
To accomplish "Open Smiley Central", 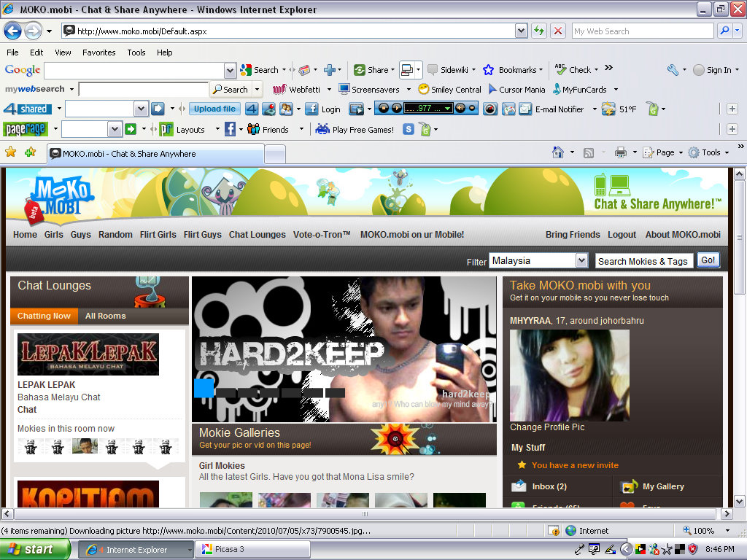I will pyautogui.click(x=449, y=90).
